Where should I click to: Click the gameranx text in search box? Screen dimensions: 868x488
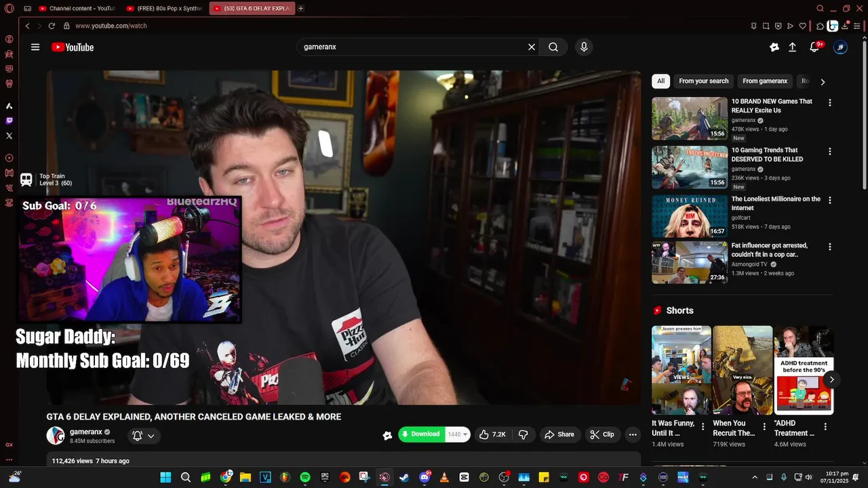(320, 47)
